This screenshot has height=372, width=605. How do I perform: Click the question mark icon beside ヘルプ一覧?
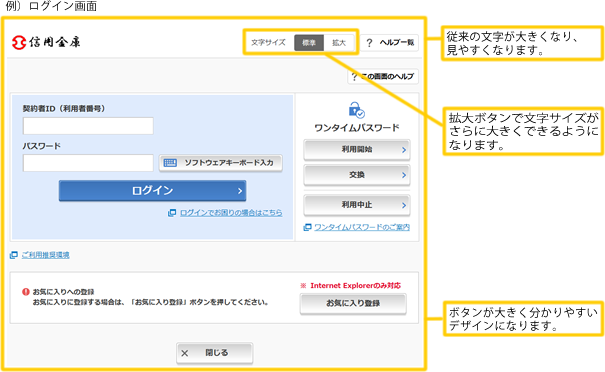(369, 43)
